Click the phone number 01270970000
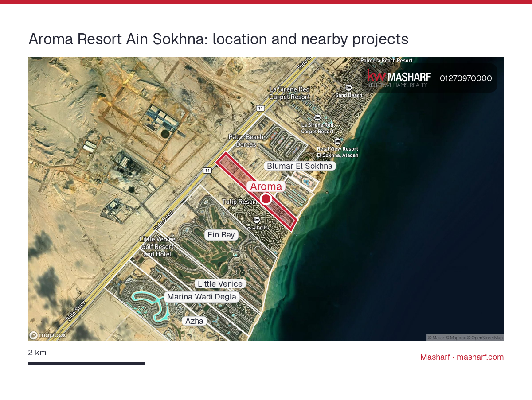Image resolution: width=532 pixels, height=400 pixels. click(466, 78)
